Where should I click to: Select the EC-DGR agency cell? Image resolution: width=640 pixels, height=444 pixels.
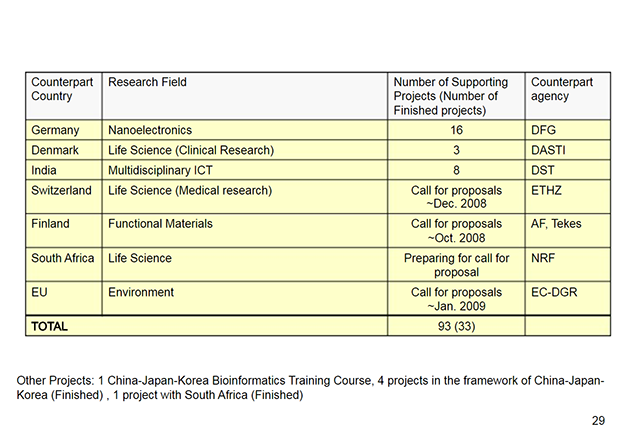[x=554, y=292]
